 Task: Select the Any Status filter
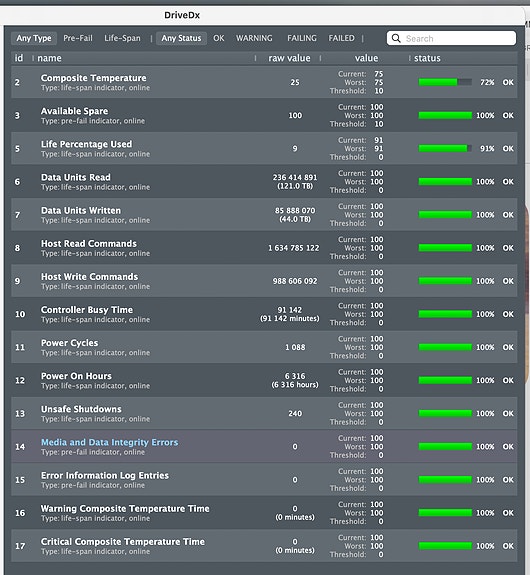point(181,38)
